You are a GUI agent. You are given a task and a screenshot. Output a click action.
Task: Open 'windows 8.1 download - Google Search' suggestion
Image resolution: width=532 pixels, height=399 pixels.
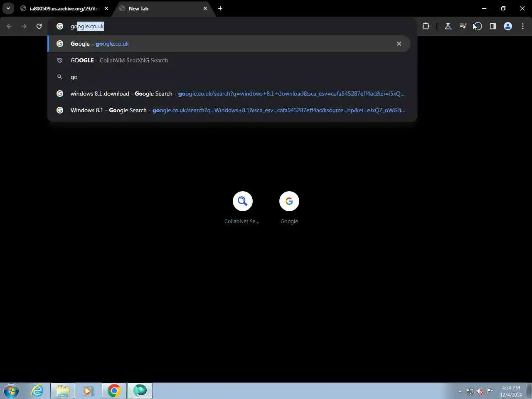click(x=229, y=94)
